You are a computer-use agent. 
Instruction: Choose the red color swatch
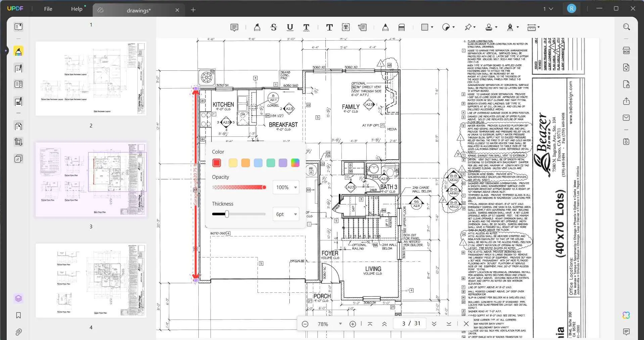217,163
